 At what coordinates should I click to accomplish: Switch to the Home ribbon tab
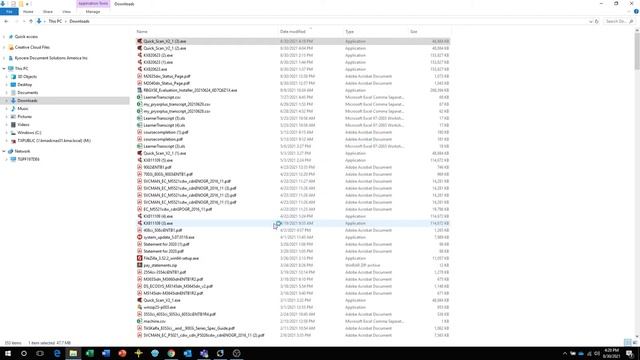point(28,12)
